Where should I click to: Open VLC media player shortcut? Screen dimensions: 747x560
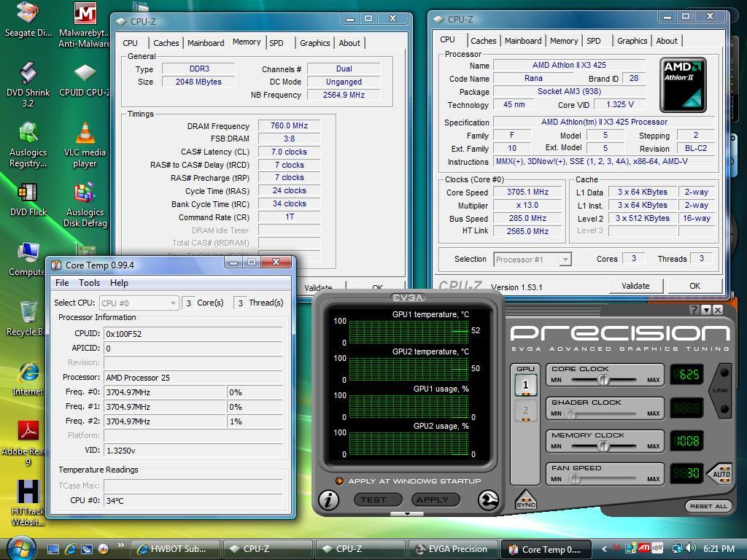tap(85, 145)
